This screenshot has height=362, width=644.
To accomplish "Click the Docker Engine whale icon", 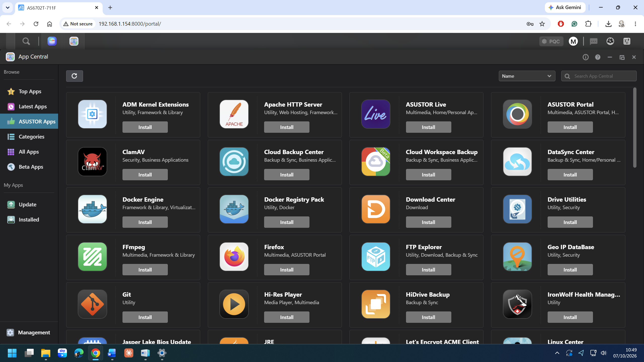I will coord(92,209).
